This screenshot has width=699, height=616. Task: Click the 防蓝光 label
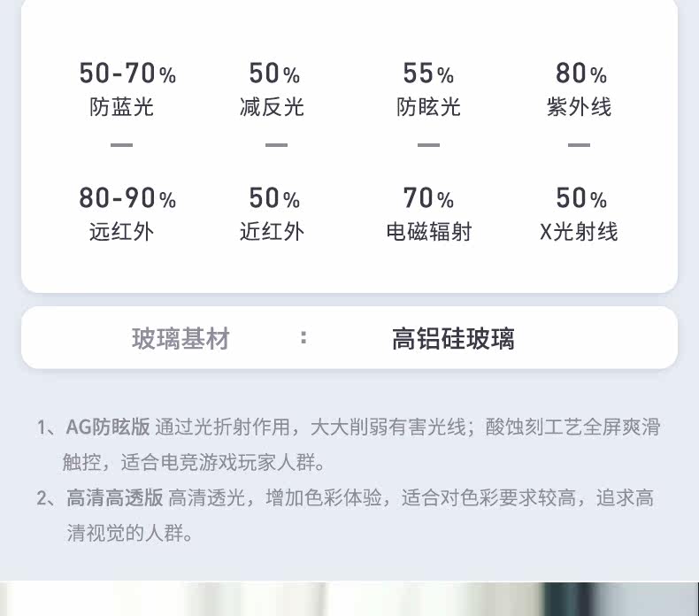[122, 107]
